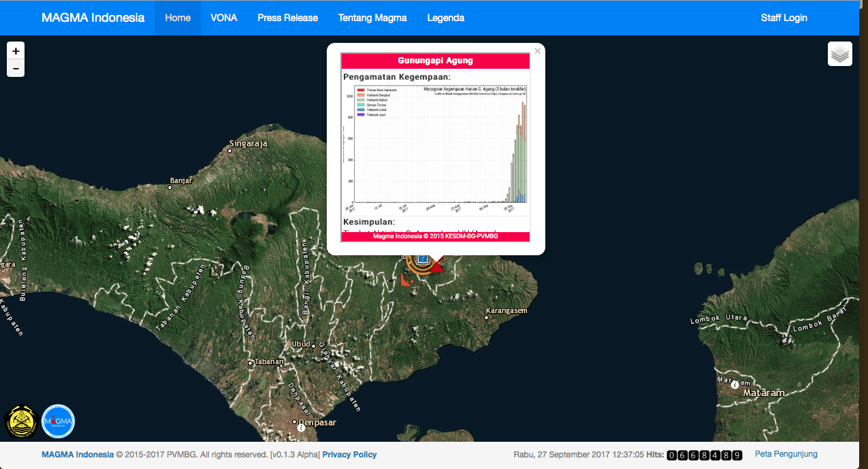Open the Legenda menu item
The height and width of the screenshot is (469, 868).
pos(446,18)
